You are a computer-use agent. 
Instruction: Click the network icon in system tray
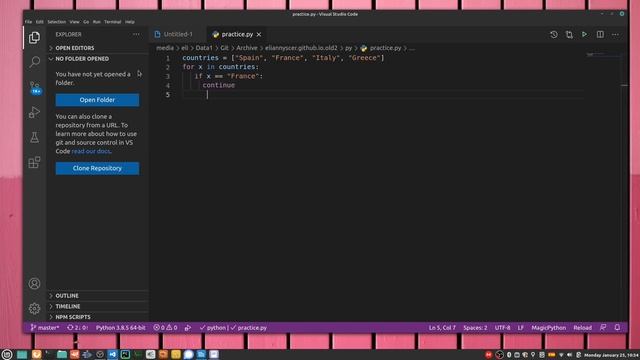tap(561, 355)
